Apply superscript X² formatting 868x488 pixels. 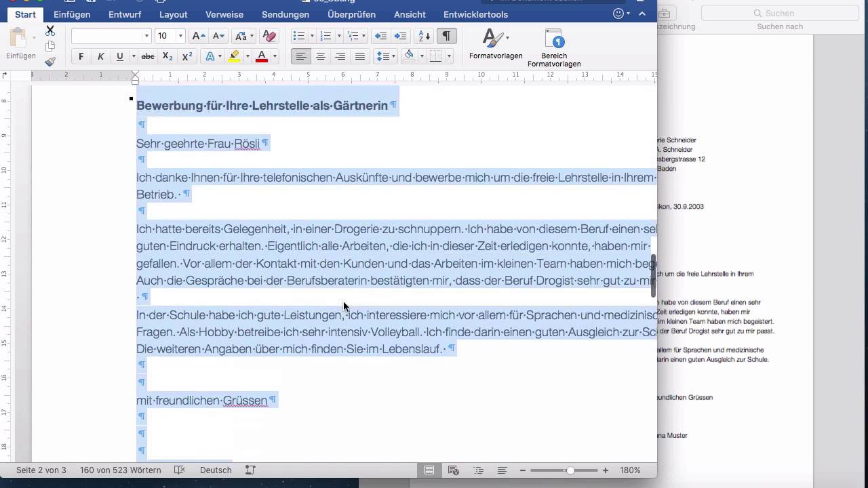pos(187,57)
